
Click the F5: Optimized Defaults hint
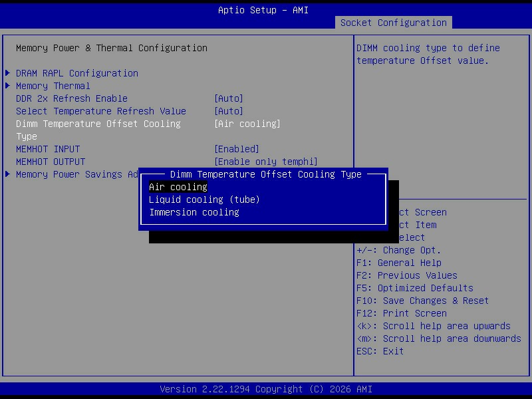click(x=414, y=288)
